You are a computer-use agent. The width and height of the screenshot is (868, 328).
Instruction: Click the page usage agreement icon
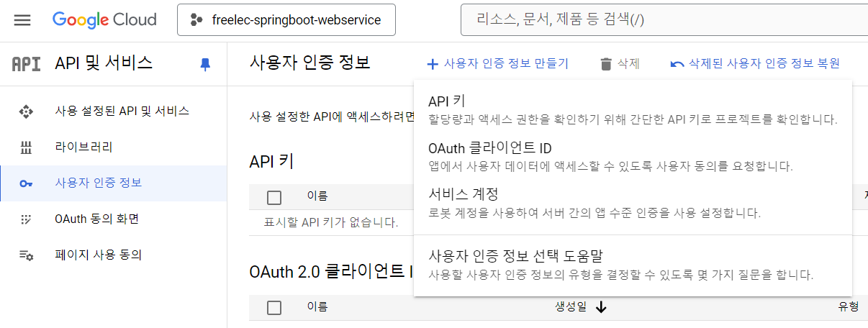tap(27, 255)
